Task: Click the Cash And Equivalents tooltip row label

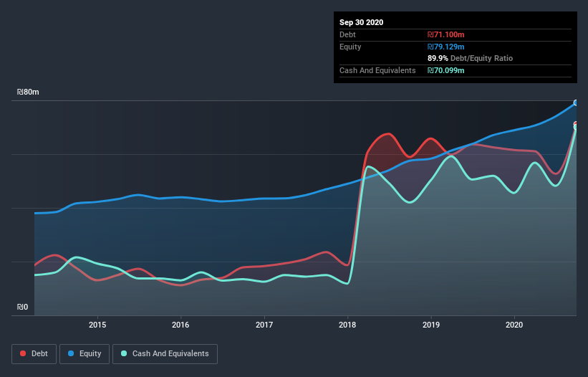Action: coord(377,70)
